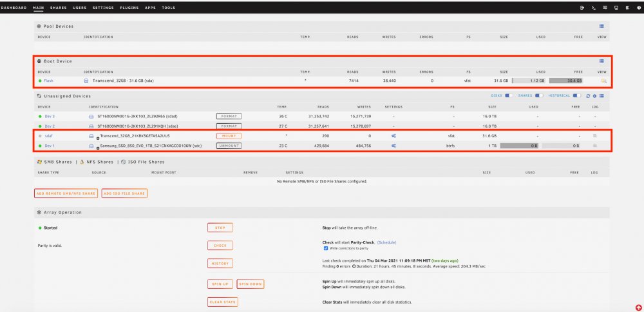Click the green status dot for Dev 3

pos(40,116)
